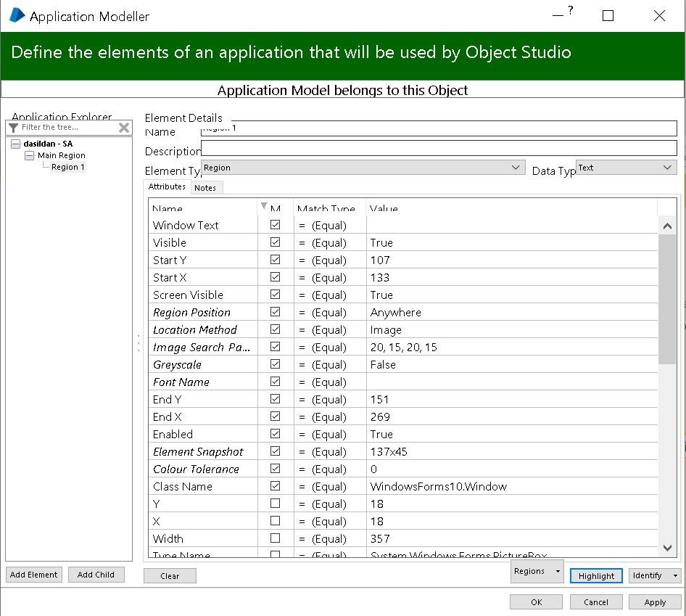Click the help question mark icon
Image resolution: width=686 pixels, height=616 pixels.
(571, 11)
